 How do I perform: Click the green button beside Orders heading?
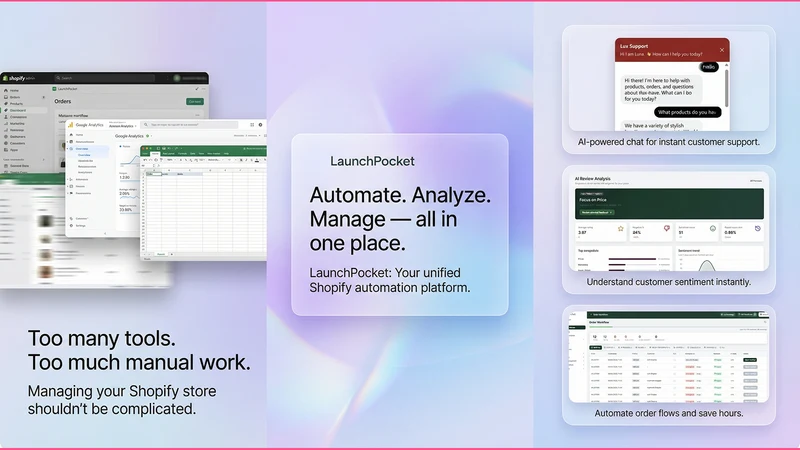pos(195,102)
